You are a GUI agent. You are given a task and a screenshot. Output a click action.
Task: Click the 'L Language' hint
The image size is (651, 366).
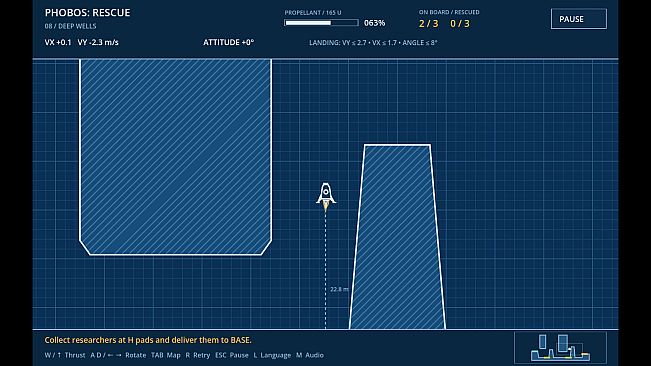pos(272,355)
